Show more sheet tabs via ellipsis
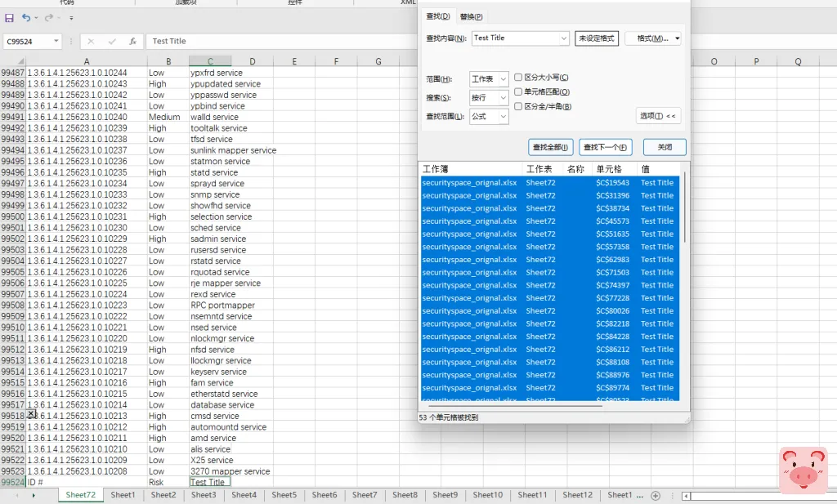 pyautogui.click(x=639, y=496)
